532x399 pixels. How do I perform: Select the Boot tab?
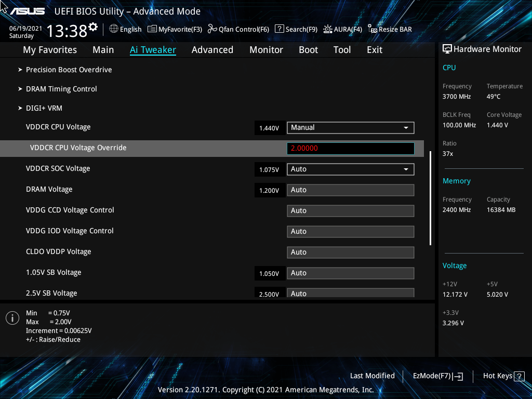(x=308, y=49)
